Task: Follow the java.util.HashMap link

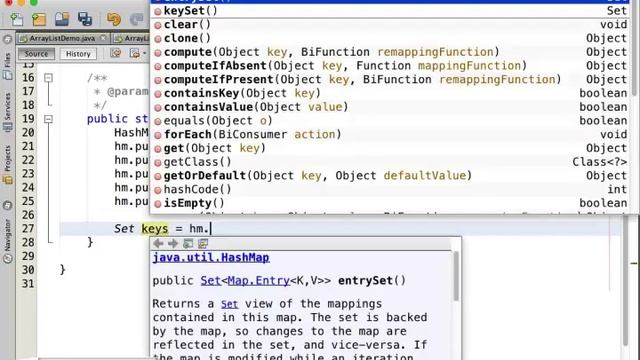Action: 211,258
